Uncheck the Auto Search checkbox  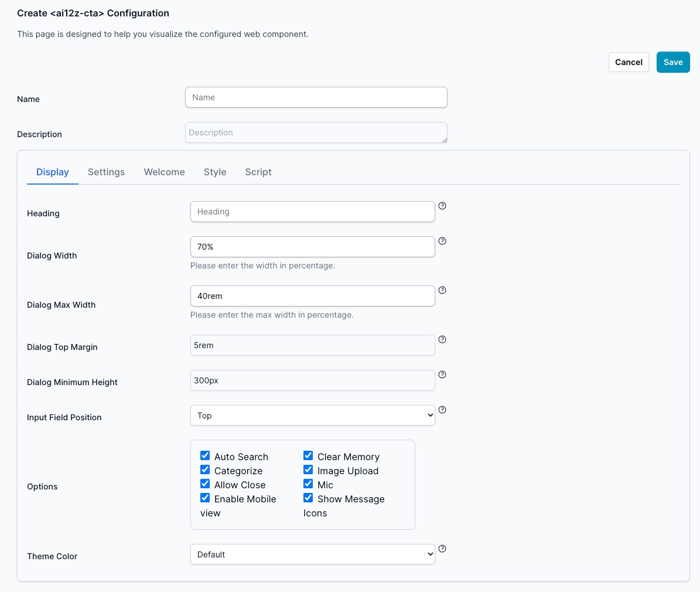tap(205, 455)
